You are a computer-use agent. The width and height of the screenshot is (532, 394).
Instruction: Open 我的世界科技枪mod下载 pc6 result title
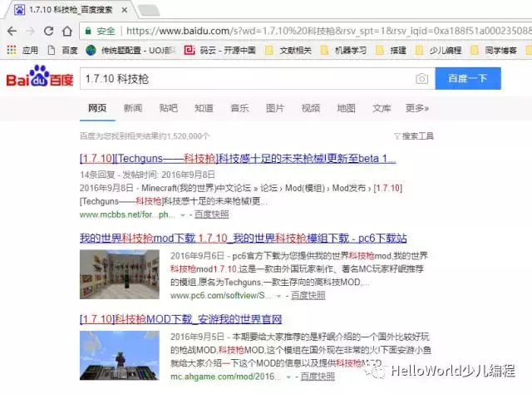(244, 239)
